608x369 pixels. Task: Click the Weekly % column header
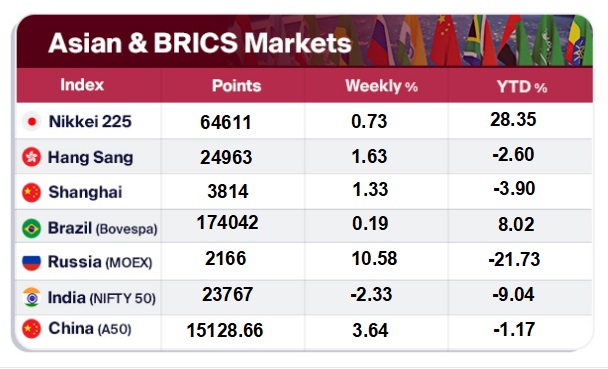point(382,86)
